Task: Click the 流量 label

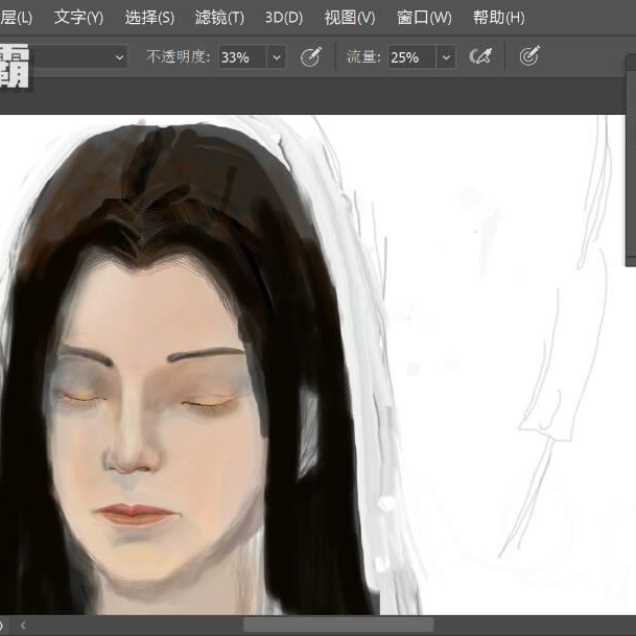Action: coord(363,57)
